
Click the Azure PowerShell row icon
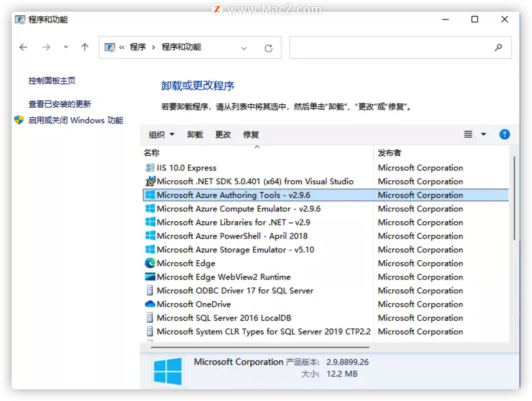pos(150,236)
